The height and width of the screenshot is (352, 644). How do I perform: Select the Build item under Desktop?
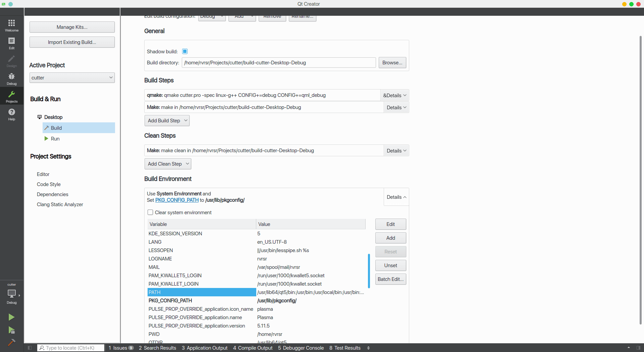pos(79,128)
